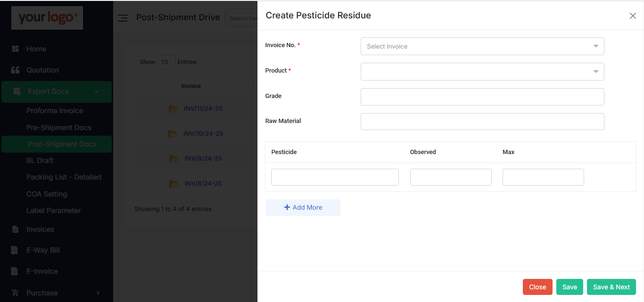Click the Invoices document icon

pos(15,229)
